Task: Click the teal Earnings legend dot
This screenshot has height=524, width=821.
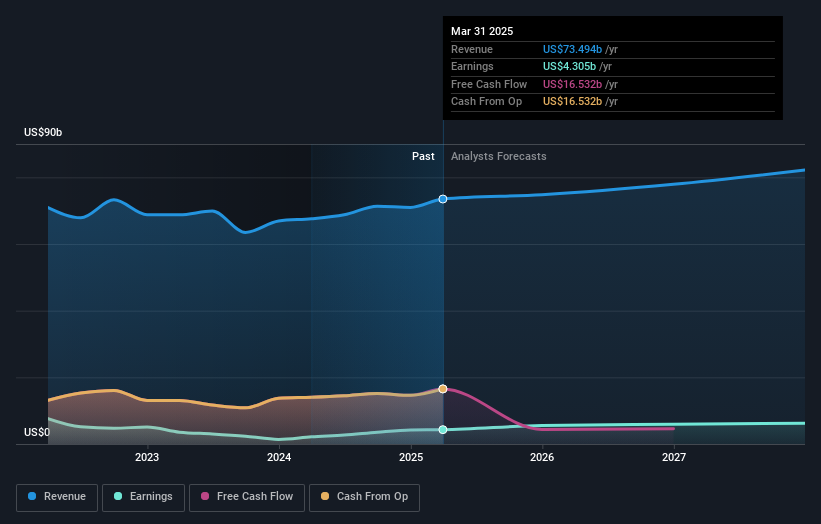Action: [118, 496]
